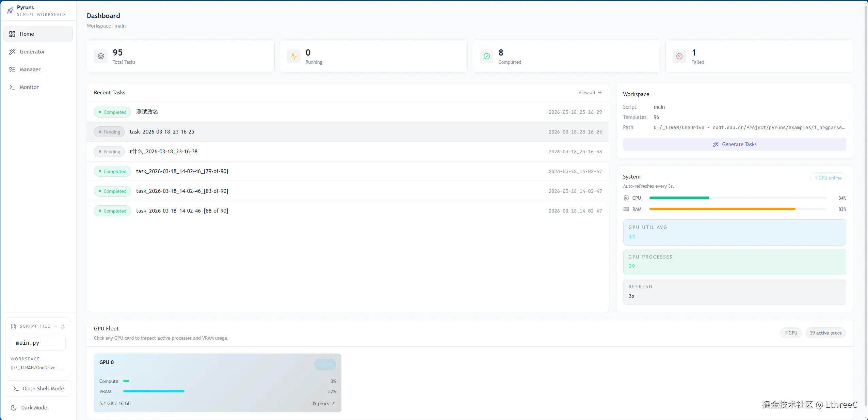Expand the 39 procs chevron on GPU 0
The height and width of the screenshot is (420, 868).
tap(333, 403)
